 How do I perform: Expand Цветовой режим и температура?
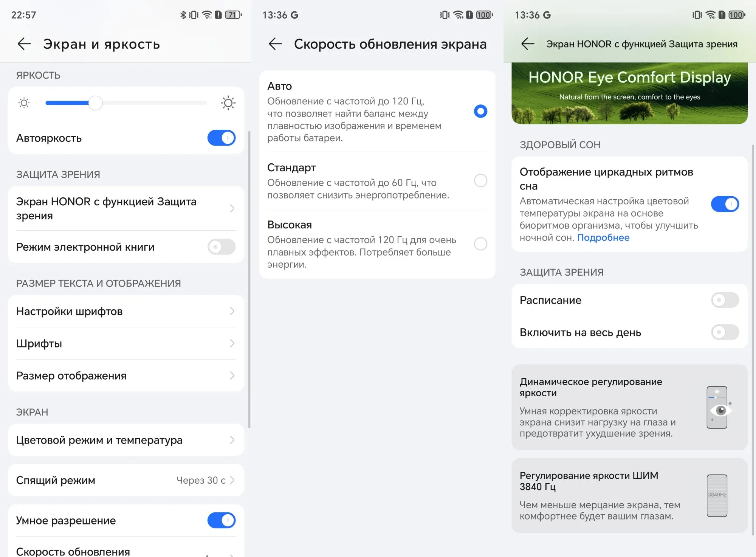pos(126,440)
